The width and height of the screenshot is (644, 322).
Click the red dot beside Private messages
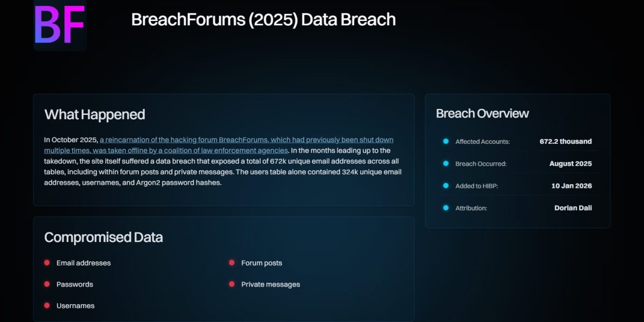(232, 284)
